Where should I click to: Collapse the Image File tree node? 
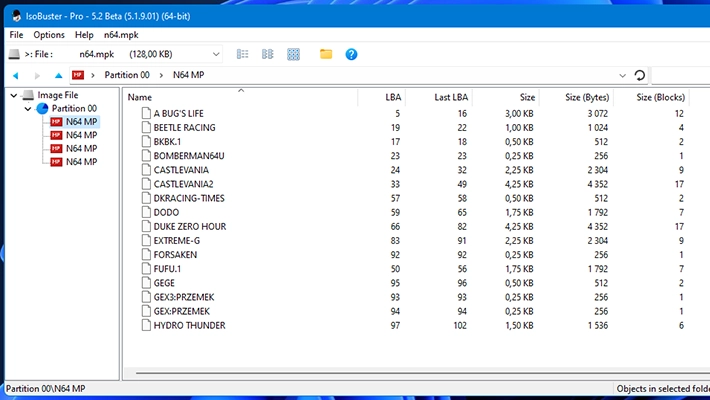14,96
